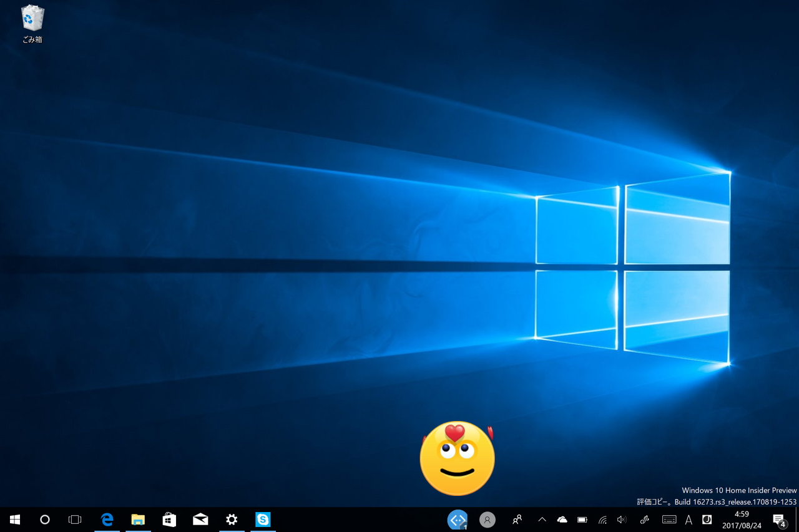Open File Explorer from the taskbar
This screenshot has height=532, width=799.
pyautogui.click(x=138, y=519)
